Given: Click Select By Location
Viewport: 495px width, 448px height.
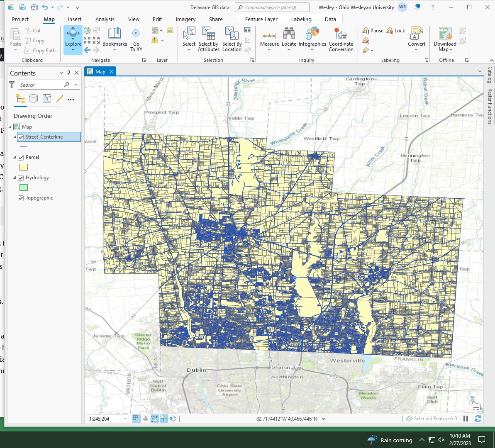Looking at the screenshot, I should pos(232,37).
